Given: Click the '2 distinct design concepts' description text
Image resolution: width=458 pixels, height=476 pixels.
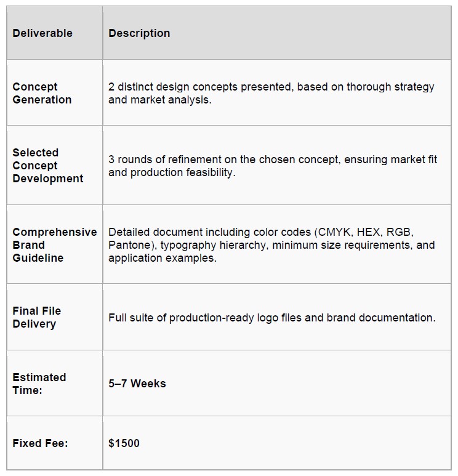Looking at the screenshot, I should tap(271, 93).
